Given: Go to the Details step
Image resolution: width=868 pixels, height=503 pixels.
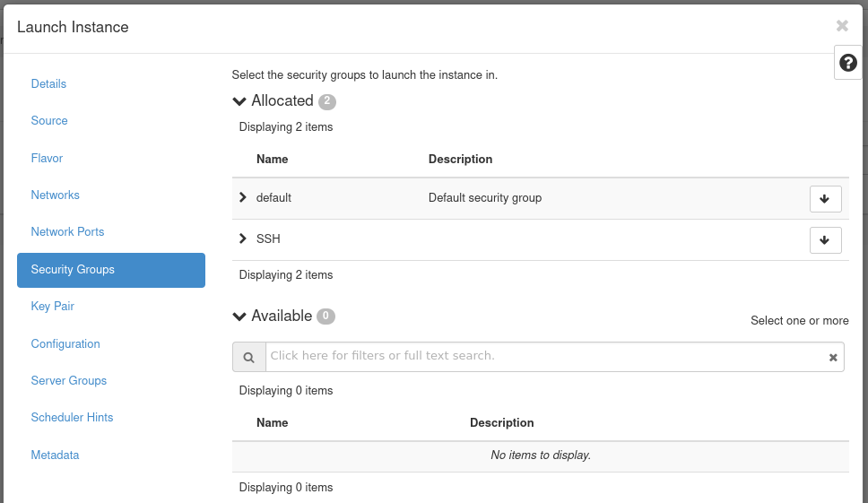Looking at the screenshot, I should tap(48, 83).
